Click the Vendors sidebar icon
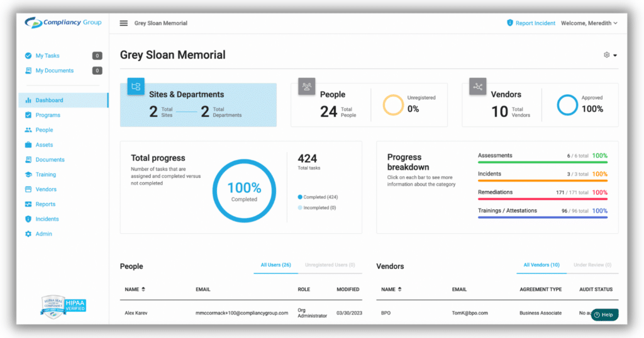 (x=28, y=189)
